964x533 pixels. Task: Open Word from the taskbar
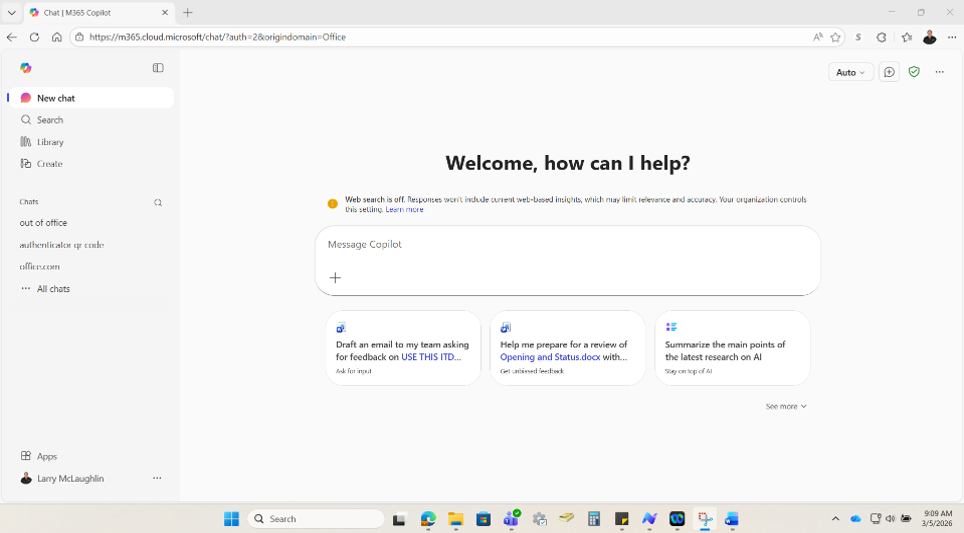[732, 519]
